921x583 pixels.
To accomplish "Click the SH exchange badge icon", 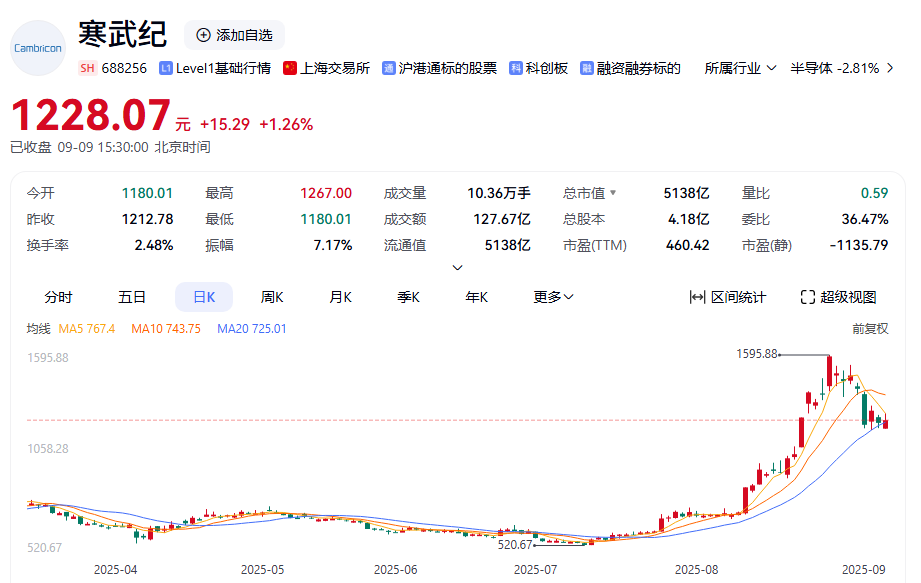I will click(x=87, y=68).
